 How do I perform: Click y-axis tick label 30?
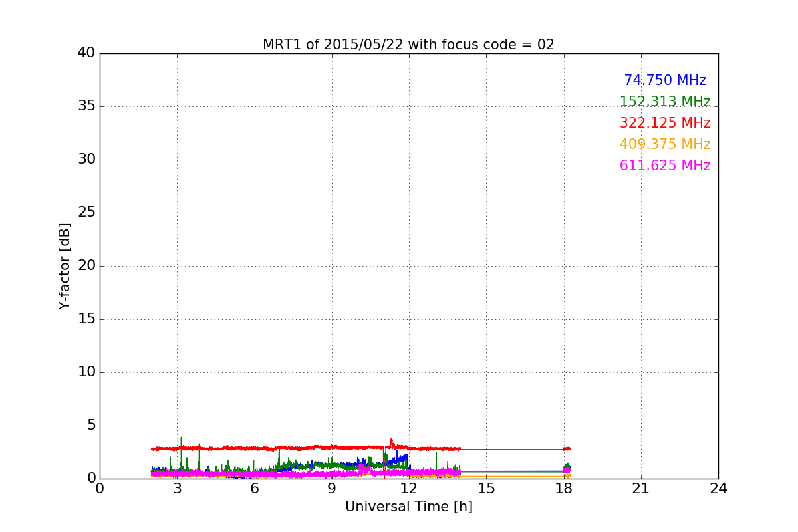click(x=86, y=160)
